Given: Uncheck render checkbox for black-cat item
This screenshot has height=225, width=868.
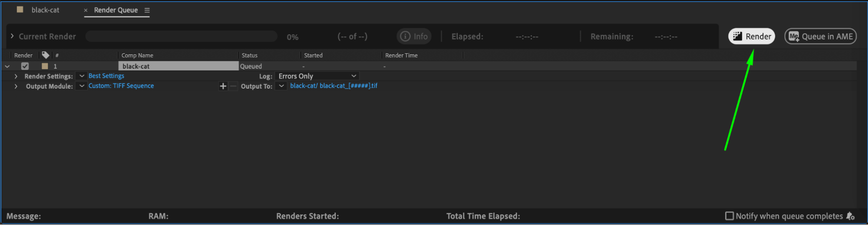Looking at the screenshot, I should click(x=25, y=66).
